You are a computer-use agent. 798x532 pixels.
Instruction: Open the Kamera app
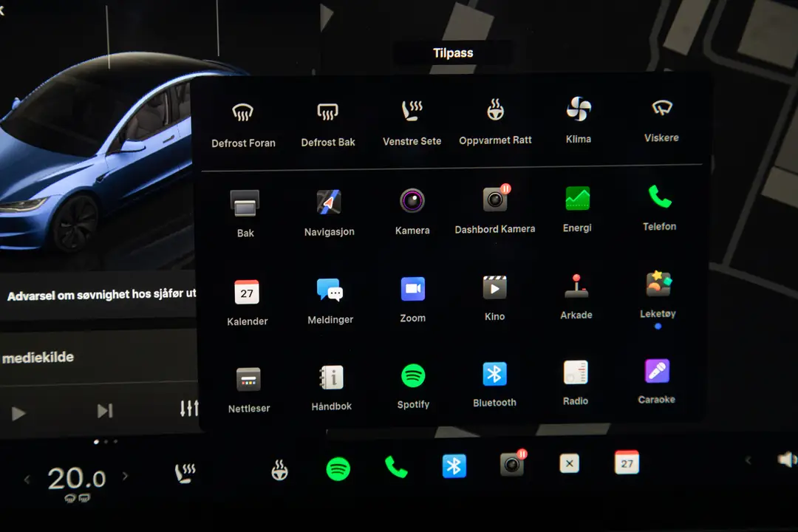(x=412, y=201)
